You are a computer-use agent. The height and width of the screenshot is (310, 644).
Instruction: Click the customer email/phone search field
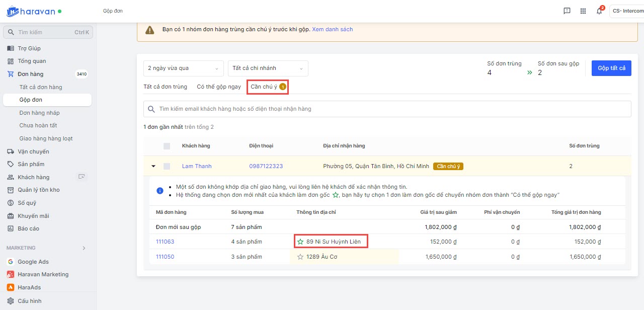(x=387, y=109)
